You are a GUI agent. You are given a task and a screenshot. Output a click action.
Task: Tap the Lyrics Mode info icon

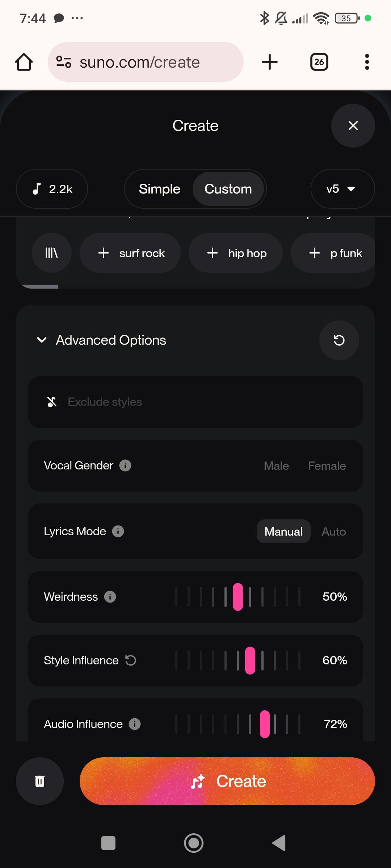point(118,531)
